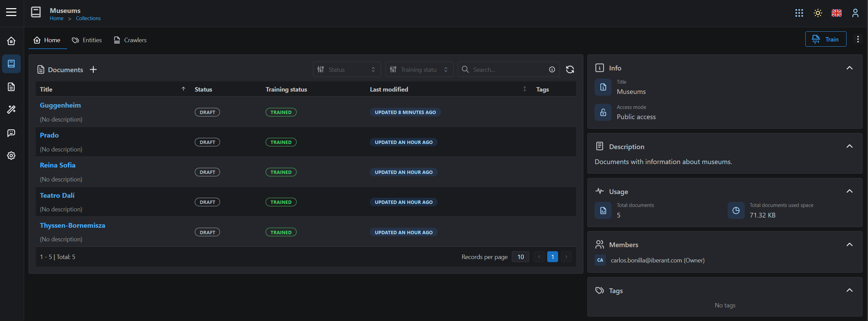
Task: Collapse the Info panel
Action: point(849,68)
